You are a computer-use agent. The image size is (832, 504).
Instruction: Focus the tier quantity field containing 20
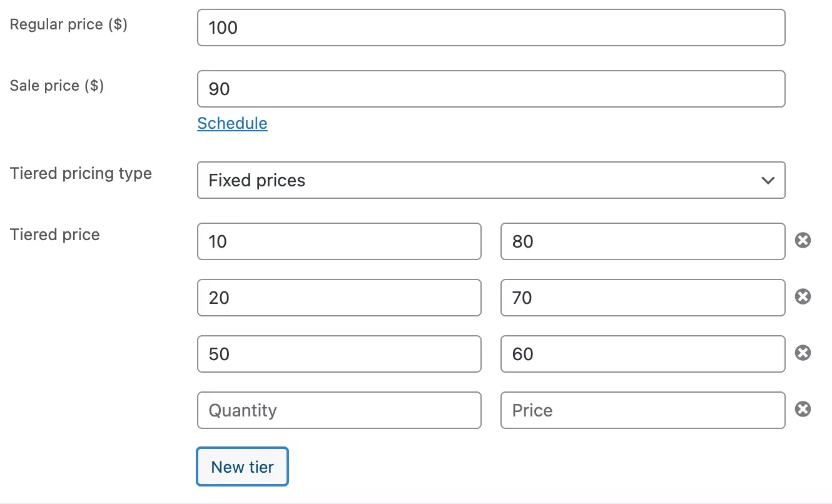click(339, 298)
